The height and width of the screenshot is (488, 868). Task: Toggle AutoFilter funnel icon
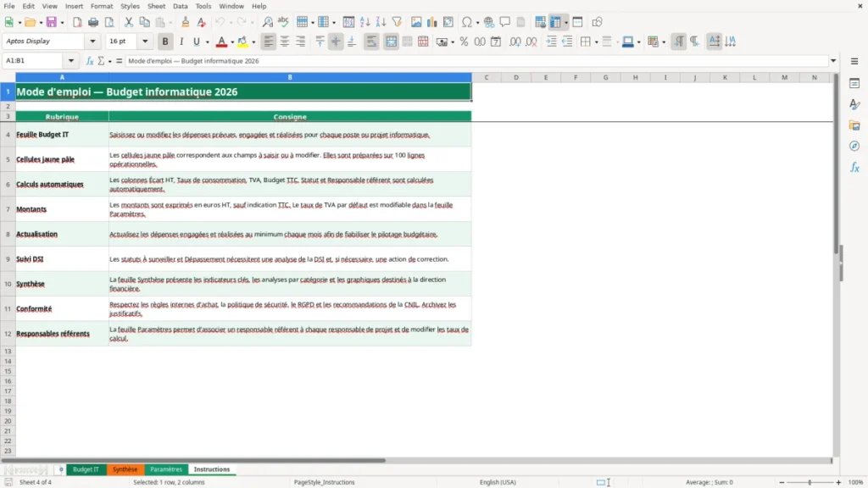[x=397, y=22]
